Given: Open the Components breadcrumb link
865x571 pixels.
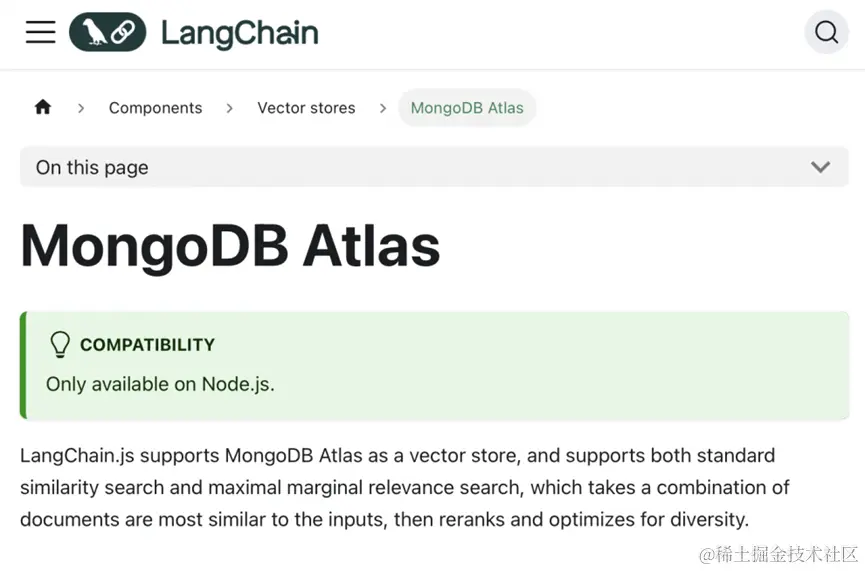Looking at the screenshot, I should pos(156,108).
